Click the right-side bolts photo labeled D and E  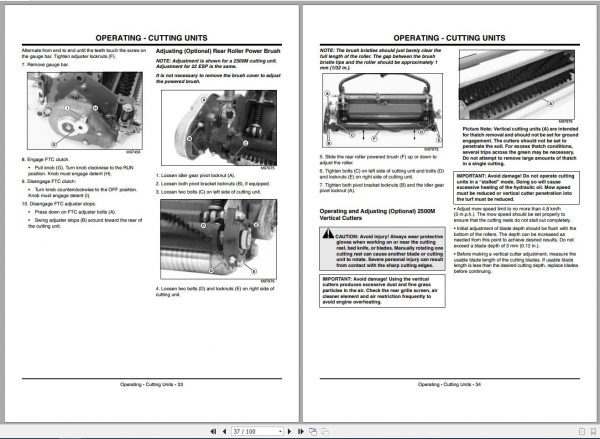pyautogui.click(x=218, y=239)
